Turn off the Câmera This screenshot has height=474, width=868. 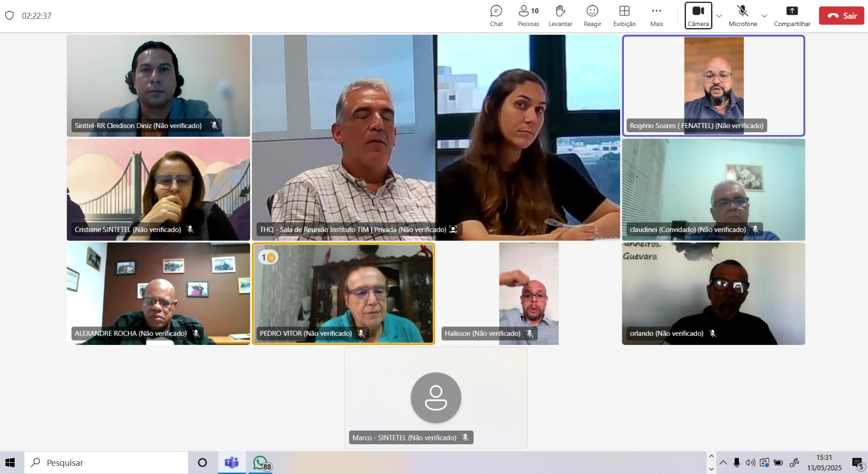coord(698,16)
